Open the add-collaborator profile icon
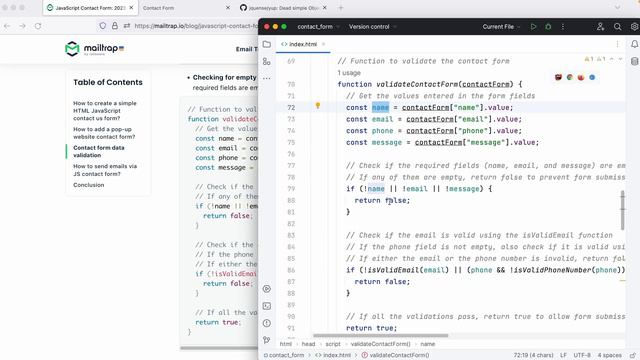Viewport: 640px width, 360px height. point(600,27)
